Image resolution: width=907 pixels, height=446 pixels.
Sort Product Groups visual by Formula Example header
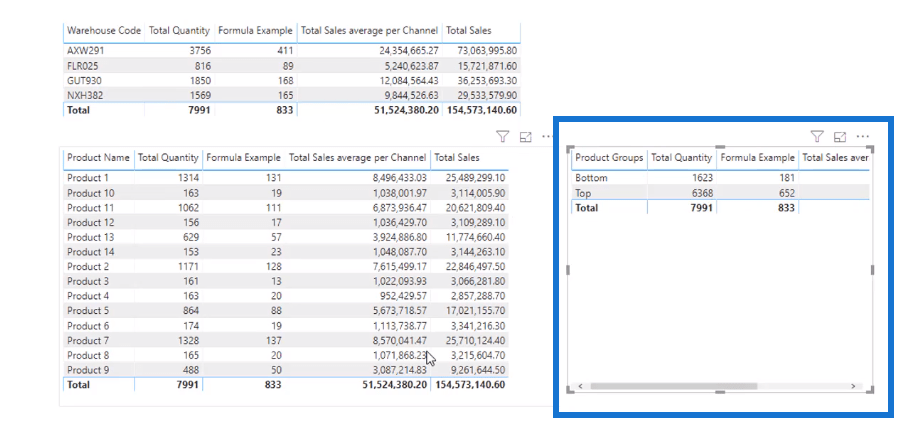pyautogui.click(x=757, y=157)
